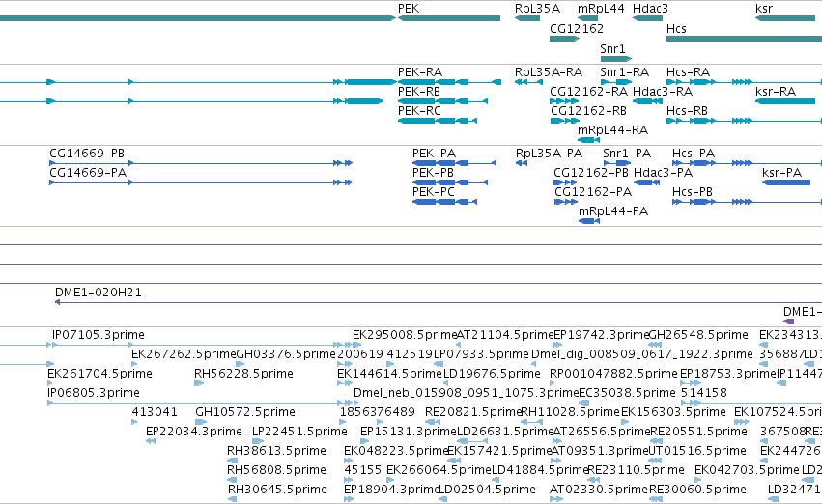Click the CG12162-RA transcript label
The width and height of the screenshot is (822, 504).
tap(588, 91)
